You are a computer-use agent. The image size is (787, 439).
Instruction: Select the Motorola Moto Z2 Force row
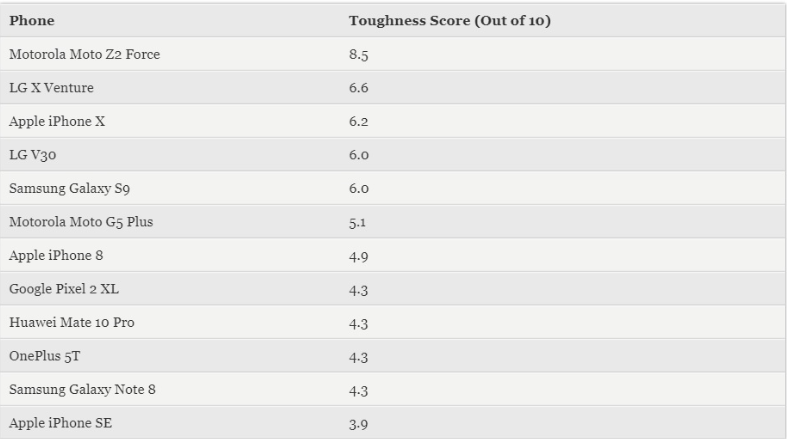coord(84,55)
